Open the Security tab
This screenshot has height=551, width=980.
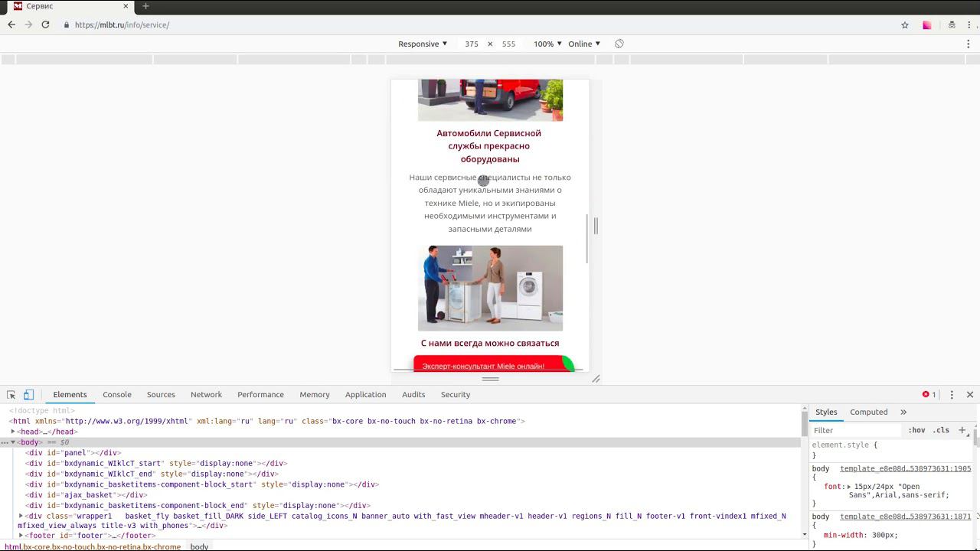pyautogui.click(x=456, y=395)
